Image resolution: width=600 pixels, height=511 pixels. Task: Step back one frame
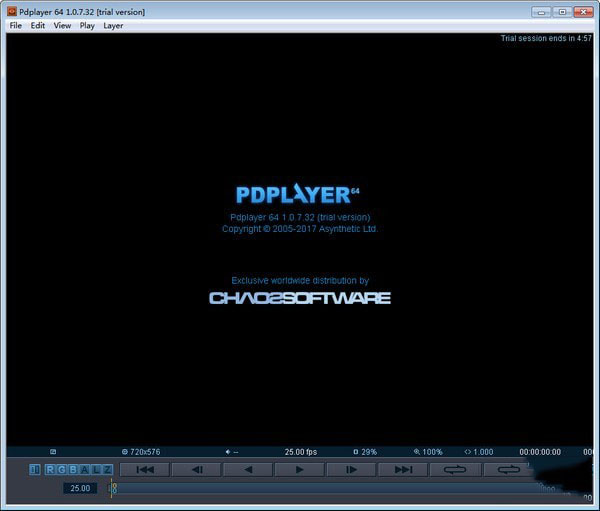197,469
